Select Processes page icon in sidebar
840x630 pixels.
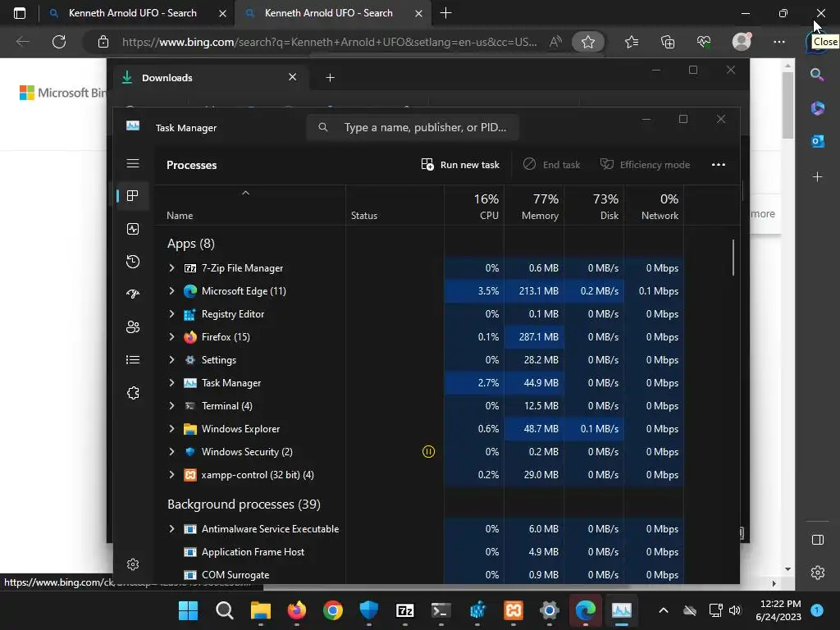click(x=133, y=196)
